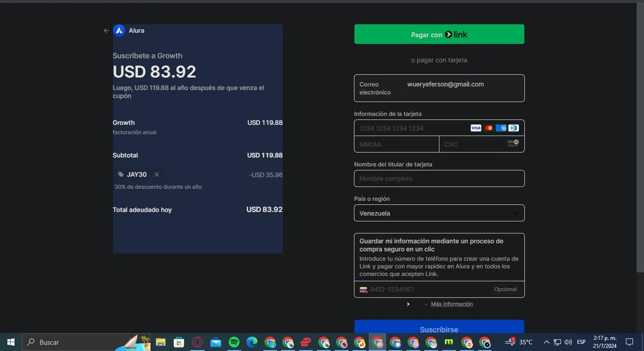The width and height of the screenshot is (644, 351).
Task: Click the Alura logo icon
Action: click(x=119, y=30)
